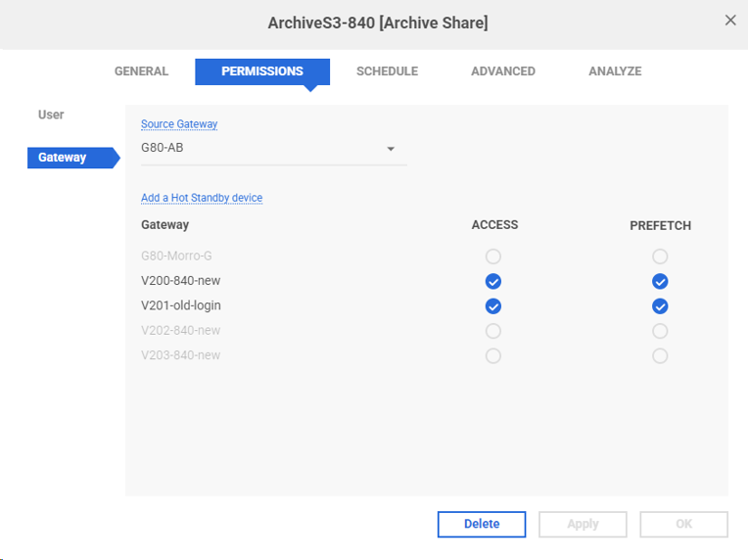Go to the ADVANCED tab
Viewport: 748px width, 560px height.
click(x=503, y=71)
